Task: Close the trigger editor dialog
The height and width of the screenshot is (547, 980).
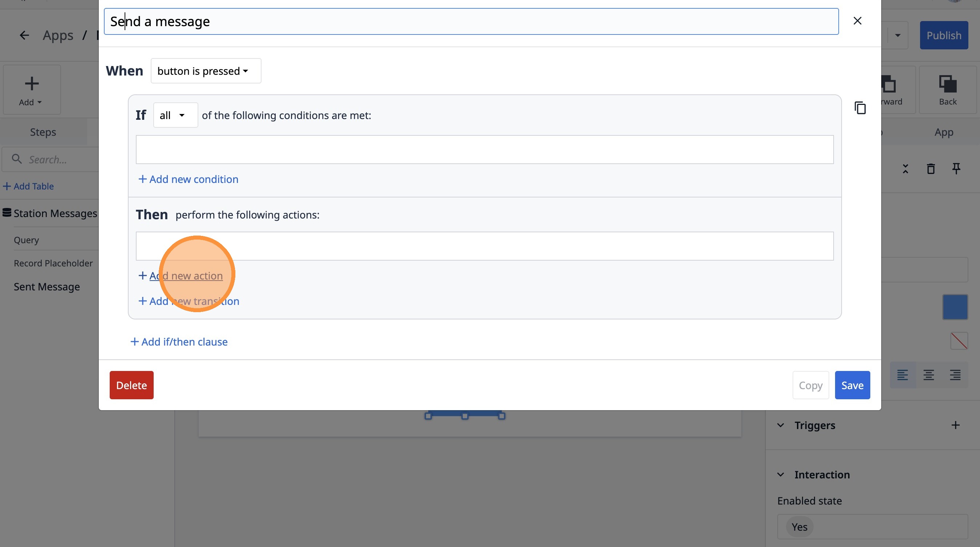Action: (857, 21)
